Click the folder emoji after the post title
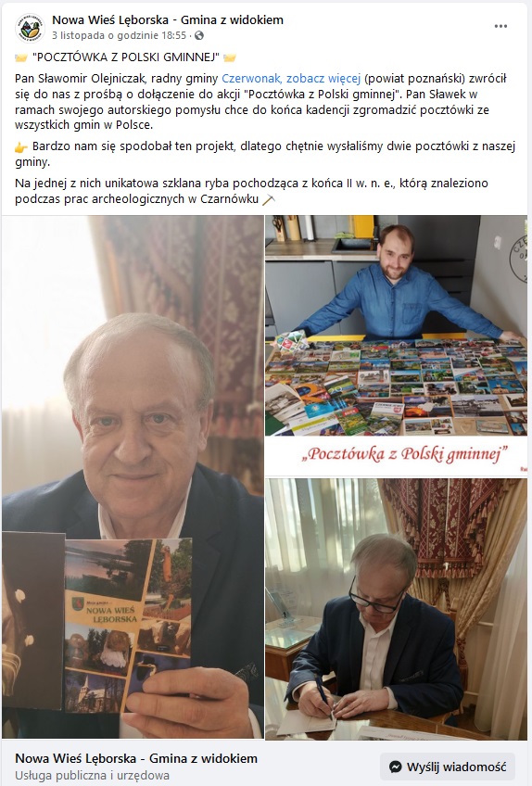 pyautogui.click(x=230, y=57)
